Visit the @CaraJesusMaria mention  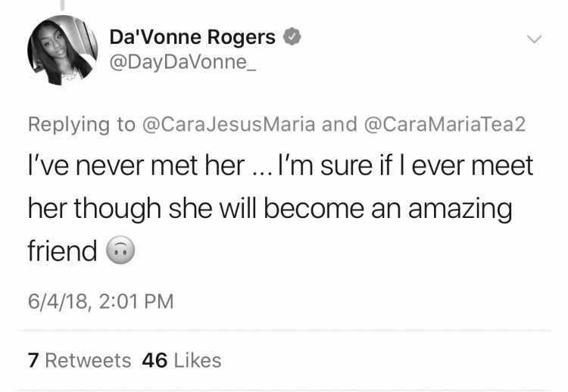click(229, 124)
